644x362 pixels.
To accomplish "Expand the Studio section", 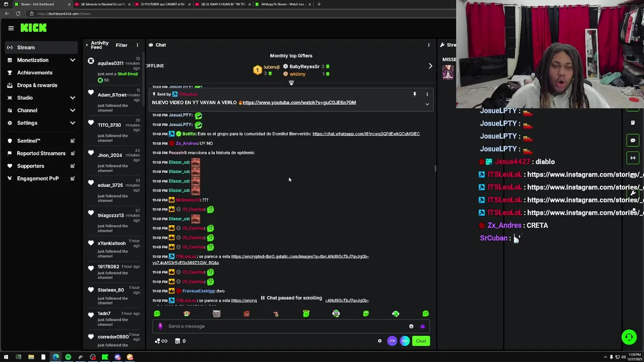I will click(40, 98).
